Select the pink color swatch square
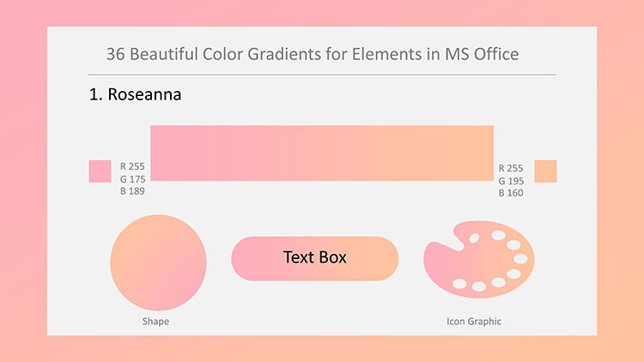The image size is (644, 362). (100, 172)
